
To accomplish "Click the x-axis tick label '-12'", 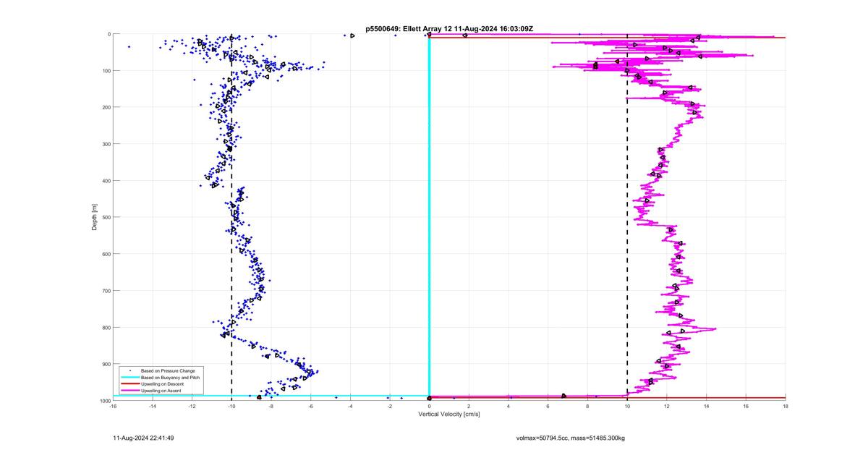I will tap(192, 406).
